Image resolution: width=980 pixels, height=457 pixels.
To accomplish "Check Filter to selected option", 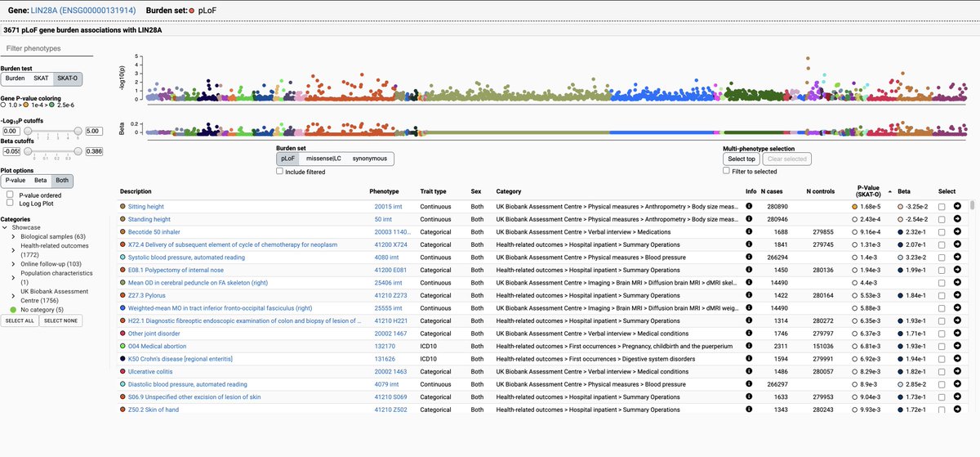I will click(727, 171).
